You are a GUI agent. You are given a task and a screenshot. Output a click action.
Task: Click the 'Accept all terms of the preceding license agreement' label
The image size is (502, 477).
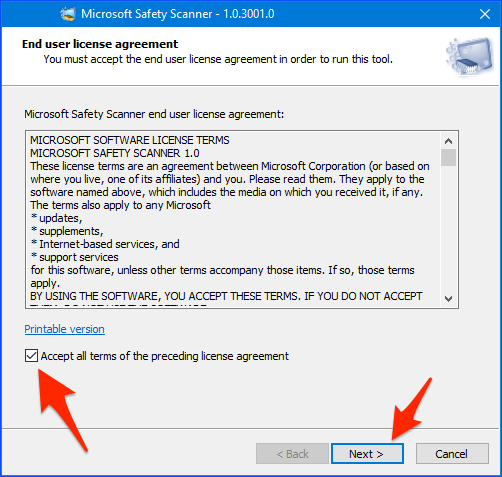[x=165, y=356]
